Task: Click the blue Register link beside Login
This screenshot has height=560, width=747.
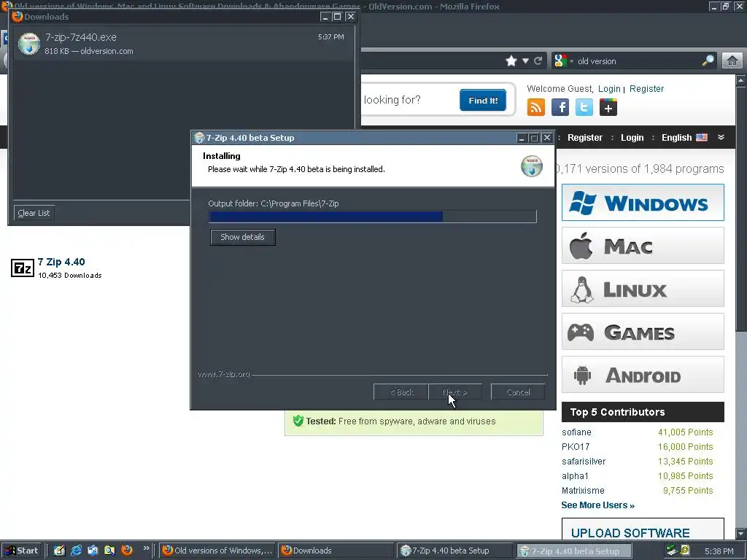Action: [646, 88]
